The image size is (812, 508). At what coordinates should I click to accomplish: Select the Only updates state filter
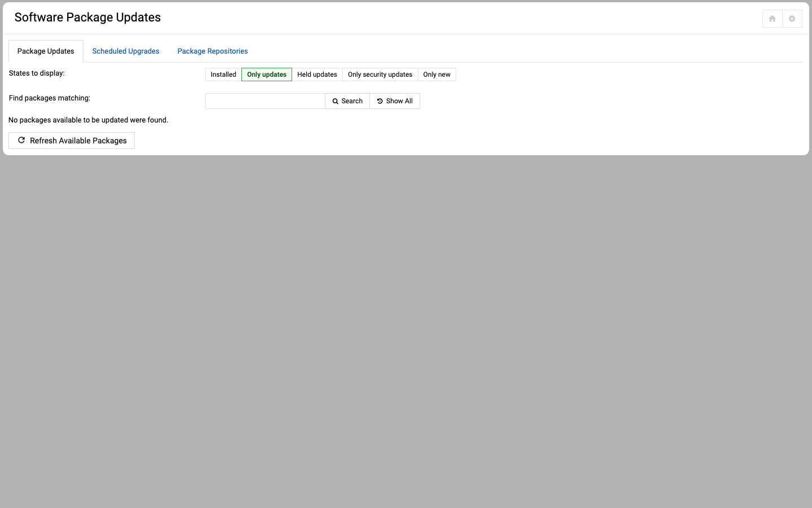(x=267, y=75)
